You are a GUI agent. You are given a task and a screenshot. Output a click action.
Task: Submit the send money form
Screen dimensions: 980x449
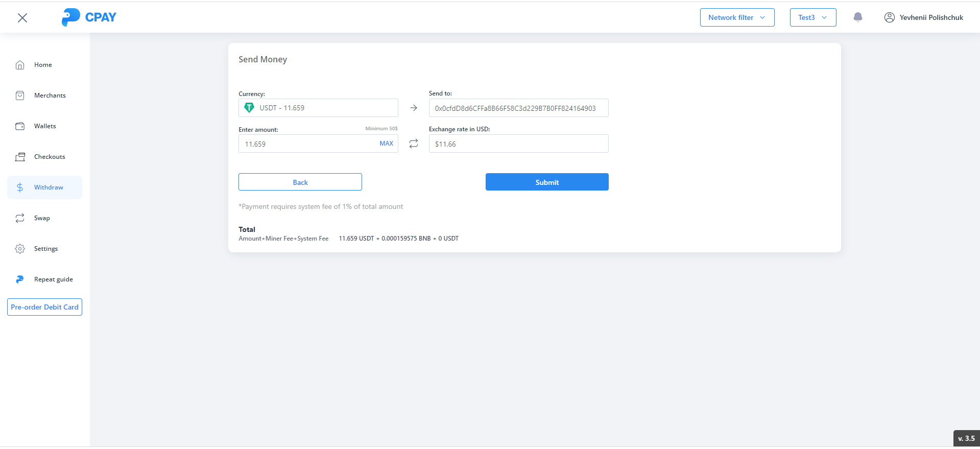(546, 182)
